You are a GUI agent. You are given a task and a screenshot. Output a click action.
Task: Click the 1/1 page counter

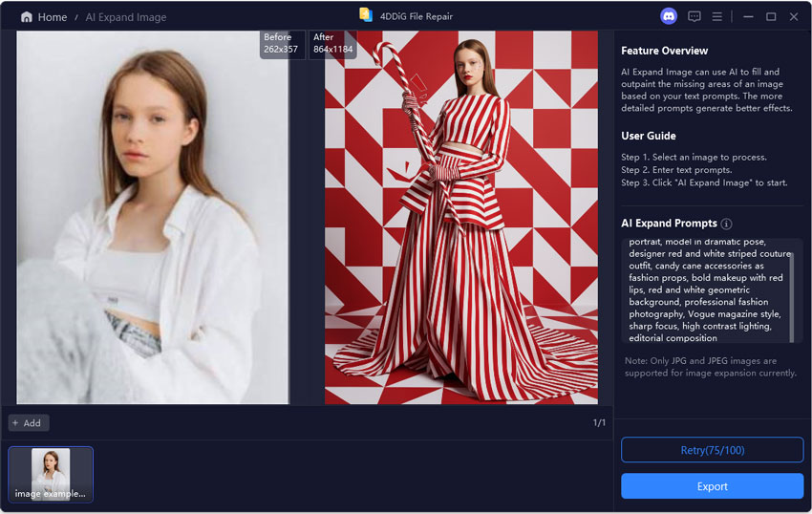pos(599,423)
